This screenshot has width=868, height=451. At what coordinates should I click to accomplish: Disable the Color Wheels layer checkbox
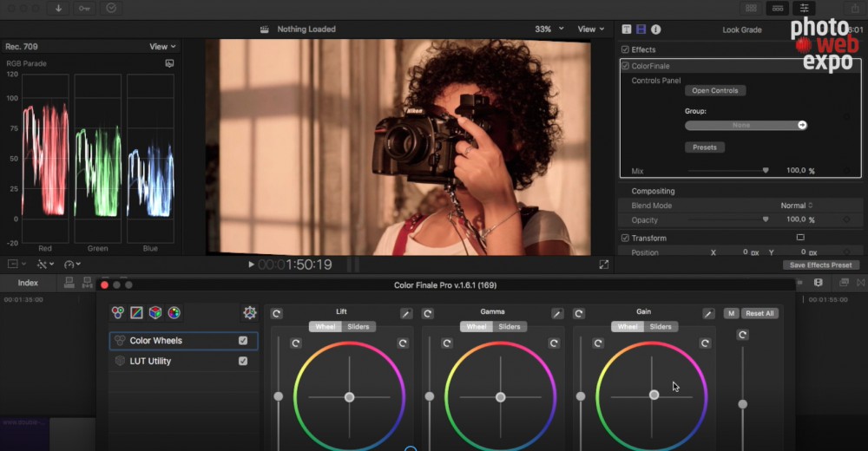(243, 341)
